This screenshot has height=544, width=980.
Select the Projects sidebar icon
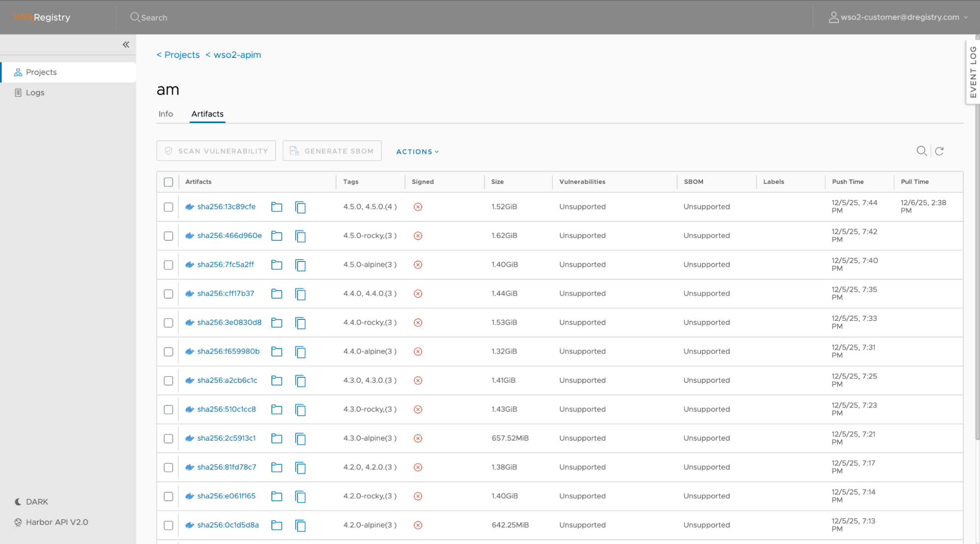coord(18,72)
